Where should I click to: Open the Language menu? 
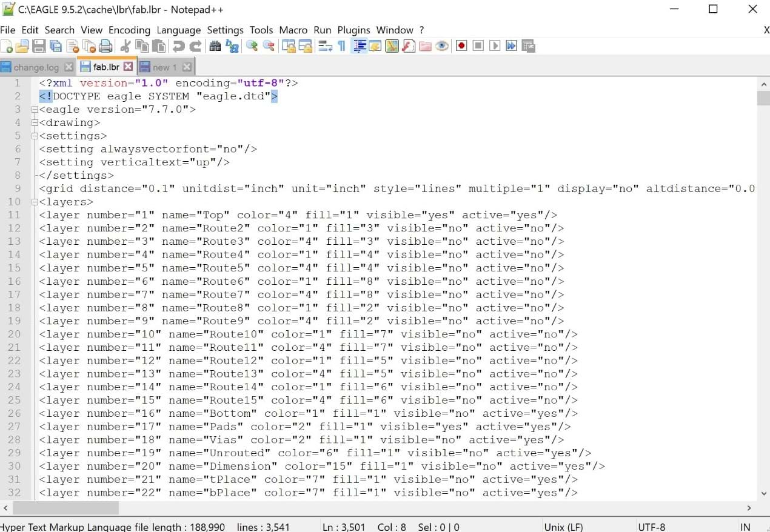[x=178, y=30]
